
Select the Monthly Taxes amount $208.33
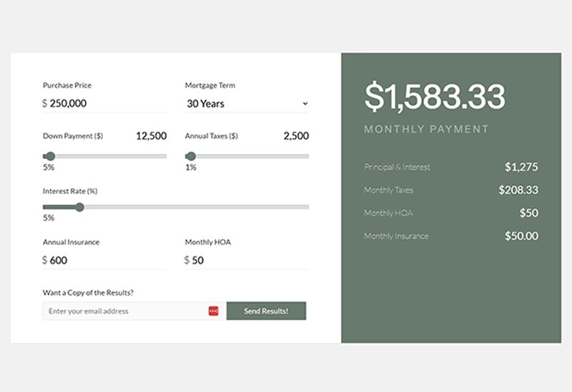pyautogui.click(x=518, y=190)
